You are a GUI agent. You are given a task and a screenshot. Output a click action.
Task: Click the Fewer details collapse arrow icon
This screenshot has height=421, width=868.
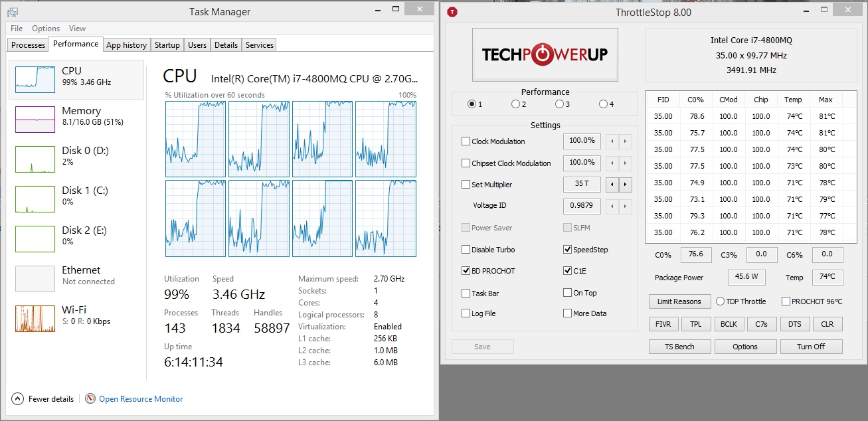click(x=17, y=399)
